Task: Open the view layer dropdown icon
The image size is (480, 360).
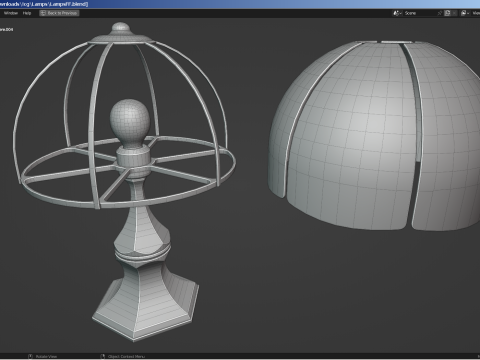Action: (465, 13)
